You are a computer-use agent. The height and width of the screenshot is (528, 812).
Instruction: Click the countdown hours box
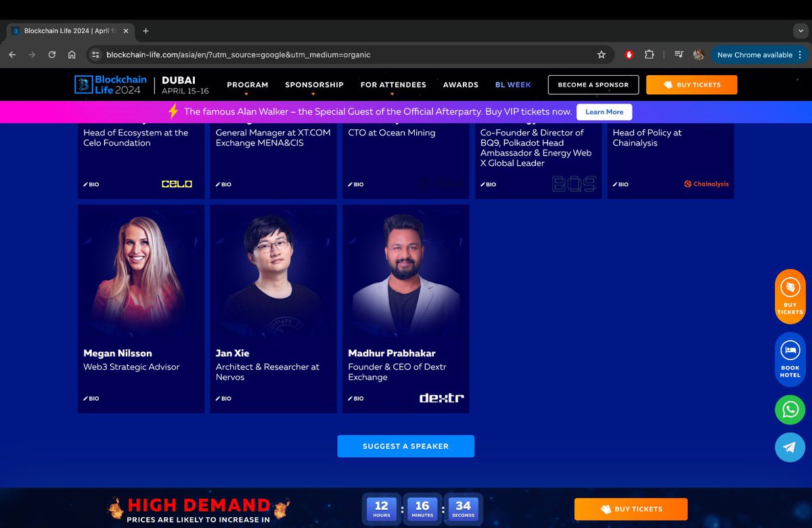point(382,508)
